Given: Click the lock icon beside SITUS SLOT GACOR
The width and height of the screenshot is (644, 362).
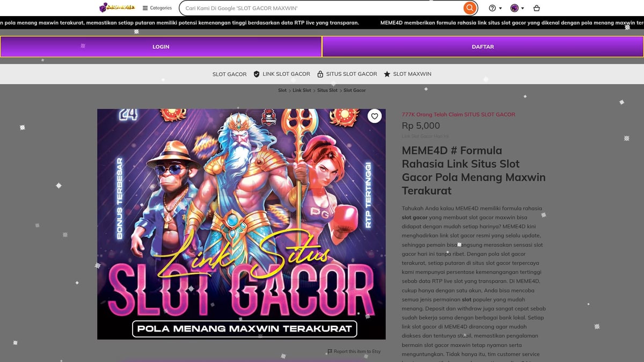Looking at the screenshot, I should tap(320, 74).
